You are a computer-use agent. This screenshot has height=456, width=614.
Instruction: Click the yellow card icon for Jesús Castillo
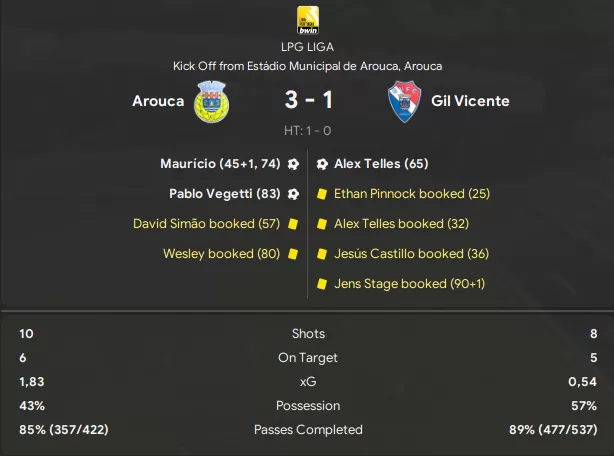pyautogui.click(x=322, y=254)
